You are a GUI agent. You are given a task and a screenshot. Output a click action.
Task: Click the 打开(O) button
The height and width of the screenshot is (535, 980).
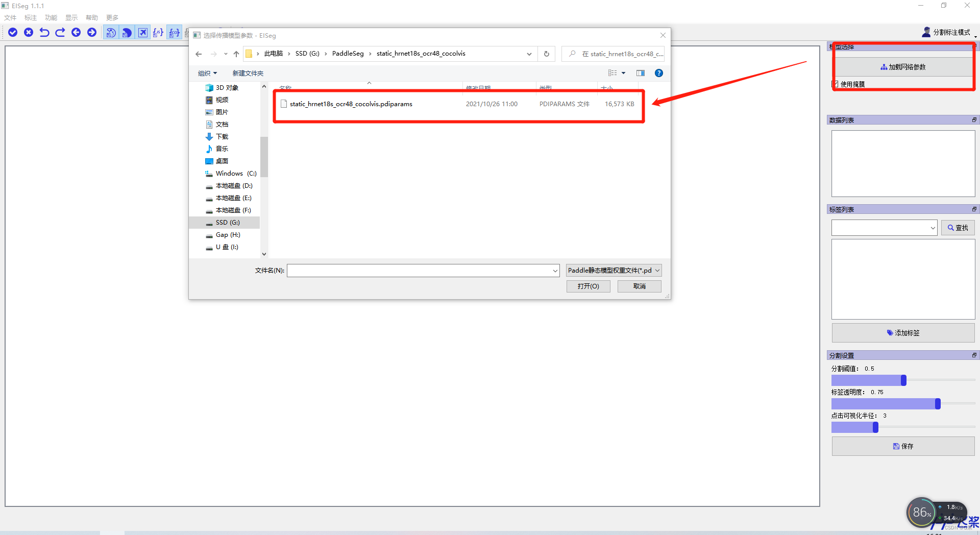click(589, 286)
